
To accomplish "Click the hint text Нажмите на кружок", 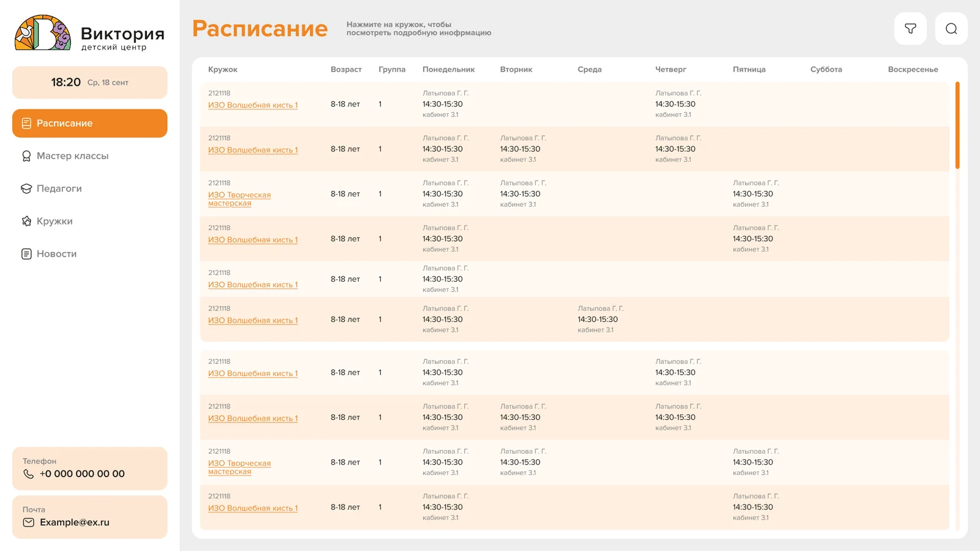I will [419, 29].
